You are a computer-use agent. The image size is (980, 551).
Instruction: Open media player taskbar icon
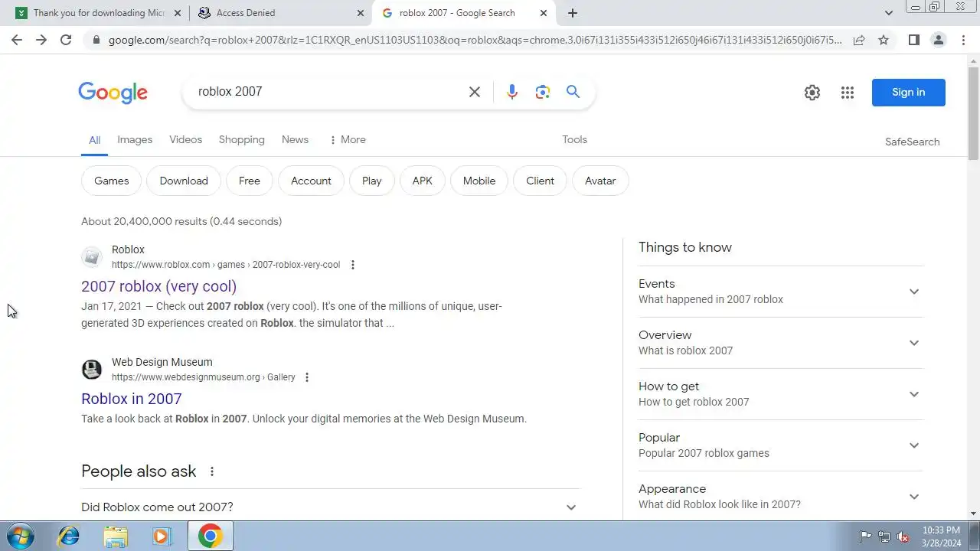(x=162, y=536)
